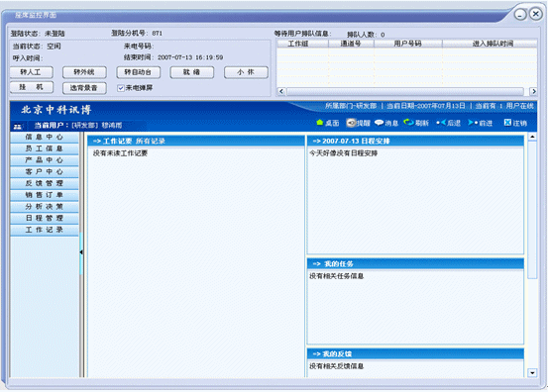Click the 用户号码 column header
The width and height of the screenshot is (548, 392).
click(x=408, y=44)
